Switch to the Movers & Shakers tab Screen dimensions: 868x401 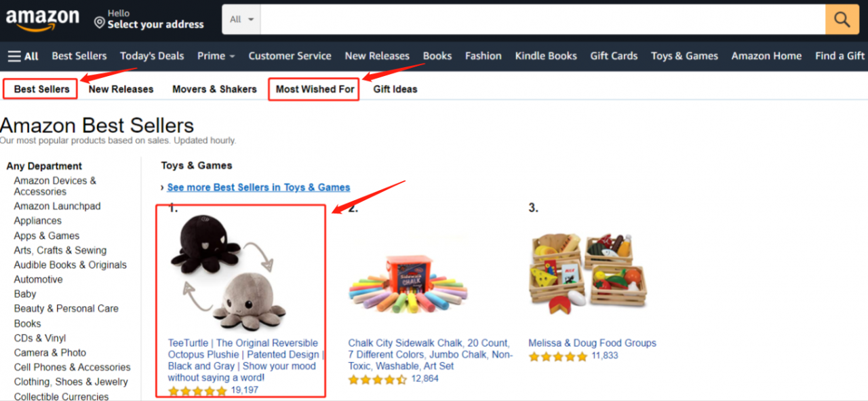[214, 89]
